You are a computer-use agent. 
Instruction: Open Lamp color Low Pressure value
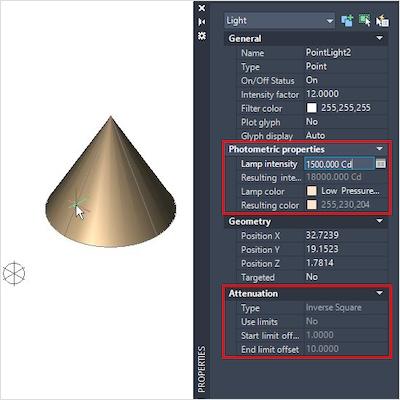[x=350, y=191]
